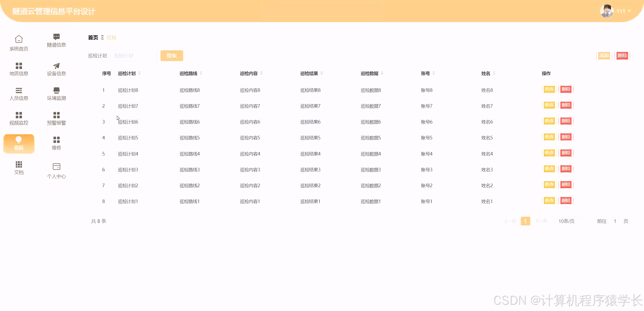Click 删除 for row 巡检计划1
The width and height of the screenshot is (644, 311).
(566, 201)
